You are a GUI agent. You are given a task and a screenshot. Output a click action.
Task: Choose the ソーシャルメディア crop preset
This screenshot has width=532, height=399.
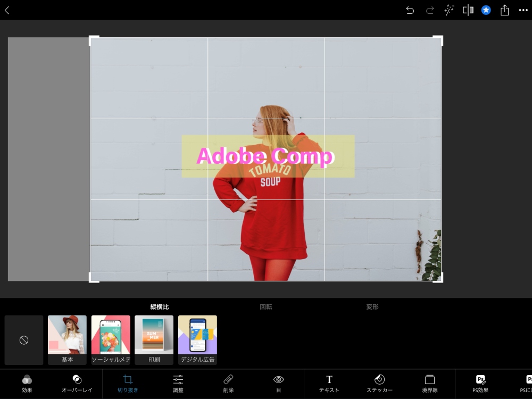pos(111,340)
